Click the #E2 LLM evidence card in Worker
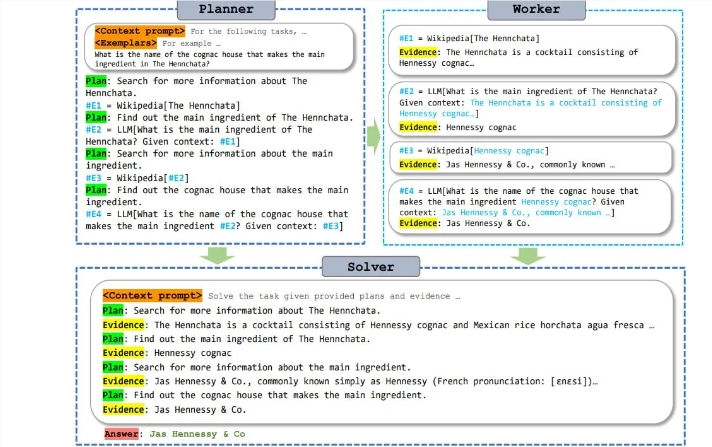 [532, 109]
